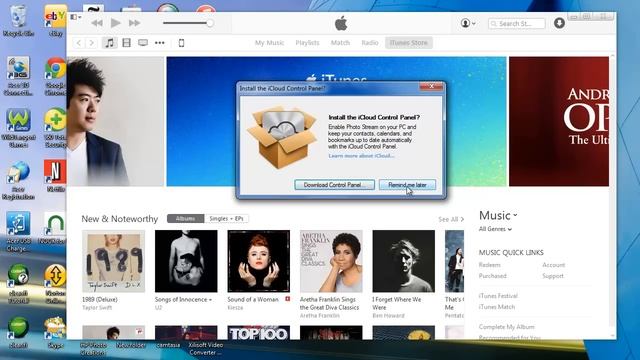640x360 pixels.
Task: Click Remind me later button
Action: tap(407, 185)
